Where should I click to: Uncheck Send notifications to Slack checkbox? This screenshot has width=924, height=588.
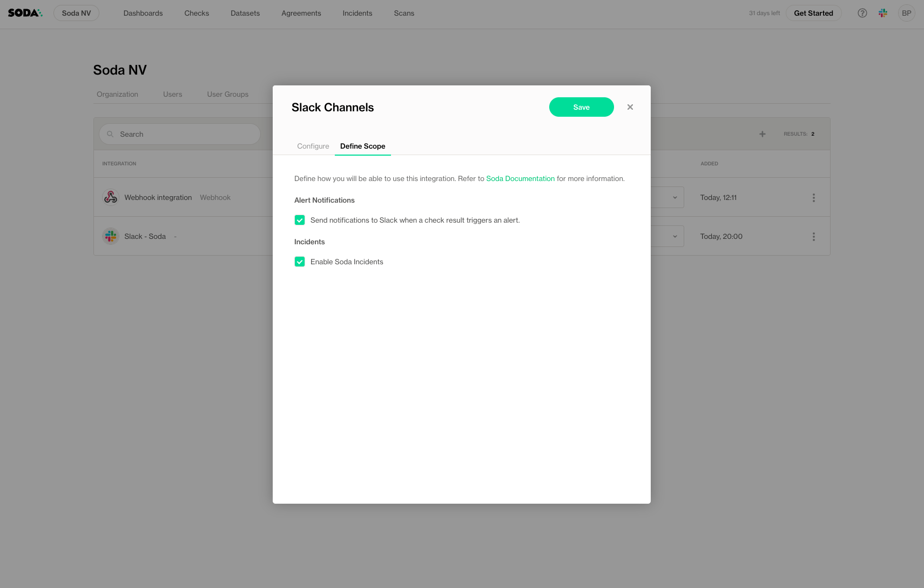(300, 220)
